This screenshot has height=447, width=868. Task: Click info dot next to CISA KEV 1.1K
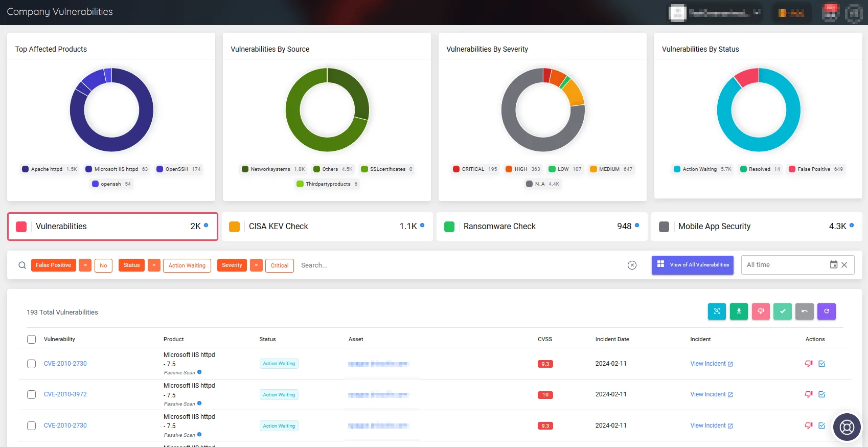(x=422, y=225)
